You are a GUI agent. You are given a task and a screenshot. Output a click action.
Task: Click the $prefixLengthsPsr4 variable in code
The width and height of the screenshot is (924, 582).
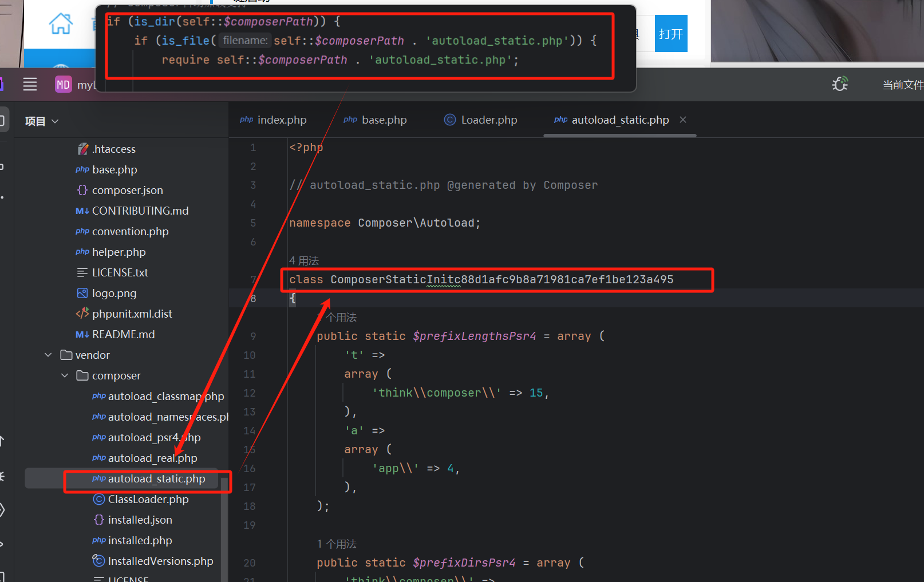[x=475, y=336]
